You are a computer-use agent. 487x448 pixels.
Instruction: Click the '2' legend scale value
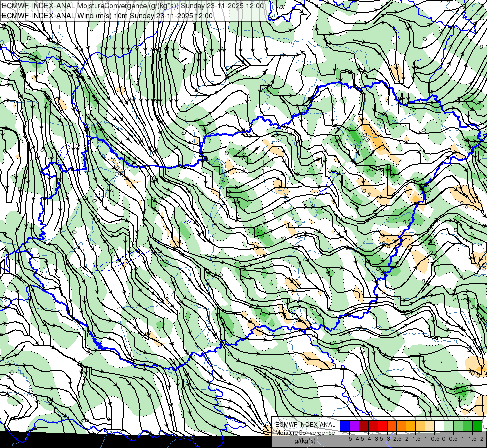pos(482,439)
